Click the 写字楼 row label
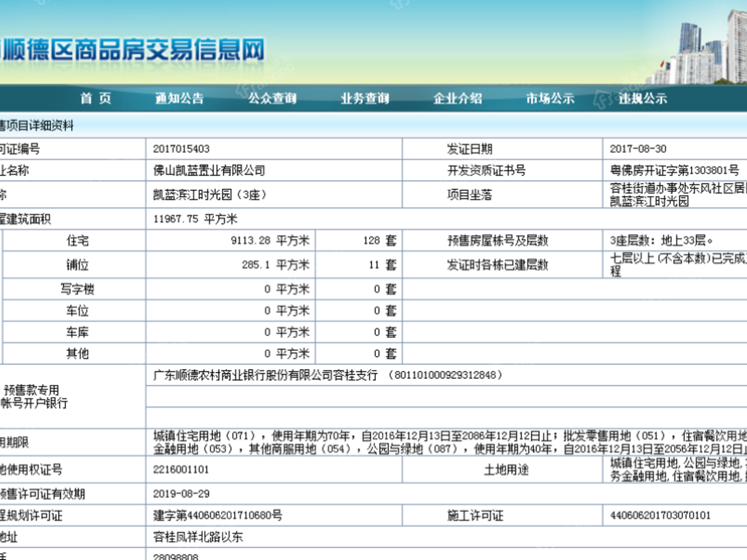 click(78, 289)
